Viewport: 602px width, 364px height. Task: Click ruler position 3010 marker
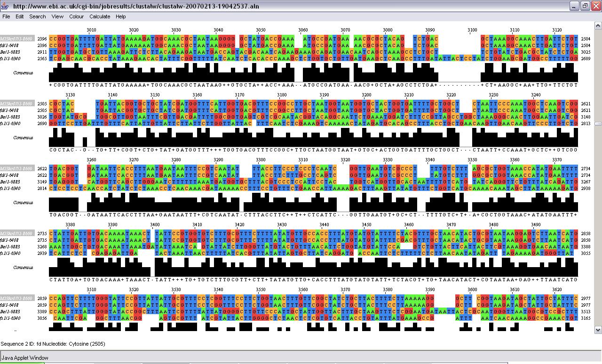click(x=91, y=30)
